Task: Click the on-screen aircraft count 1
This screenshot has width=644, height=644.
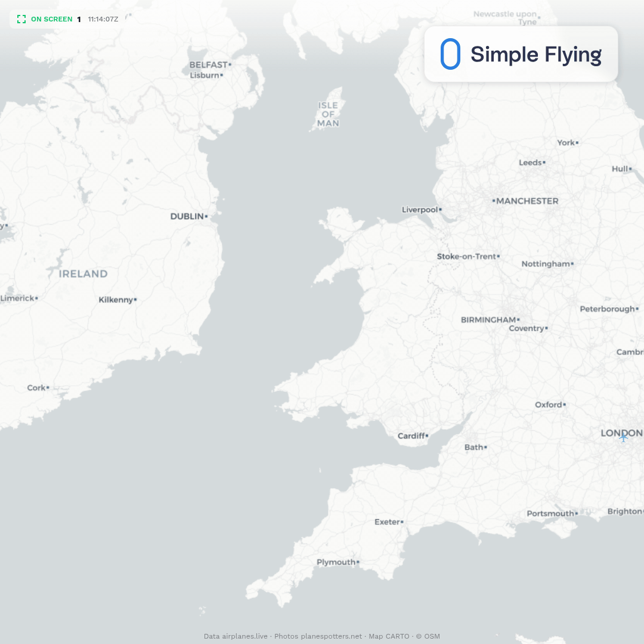Action: (79, 19)
